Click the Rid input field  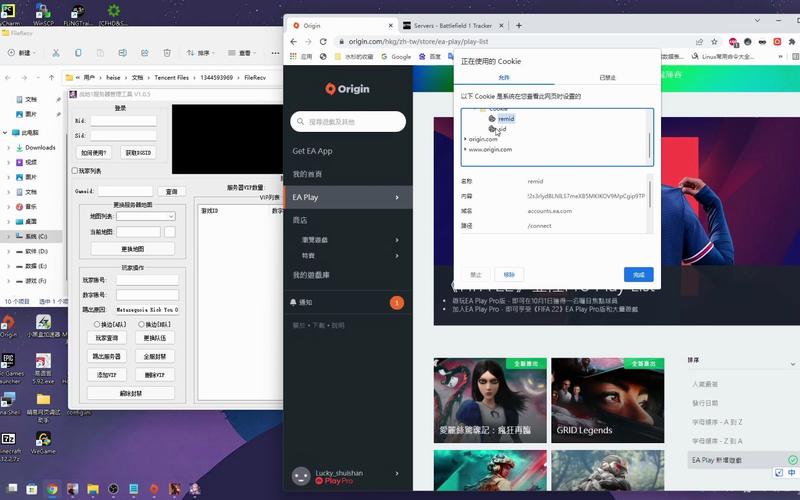coord(123,121)
